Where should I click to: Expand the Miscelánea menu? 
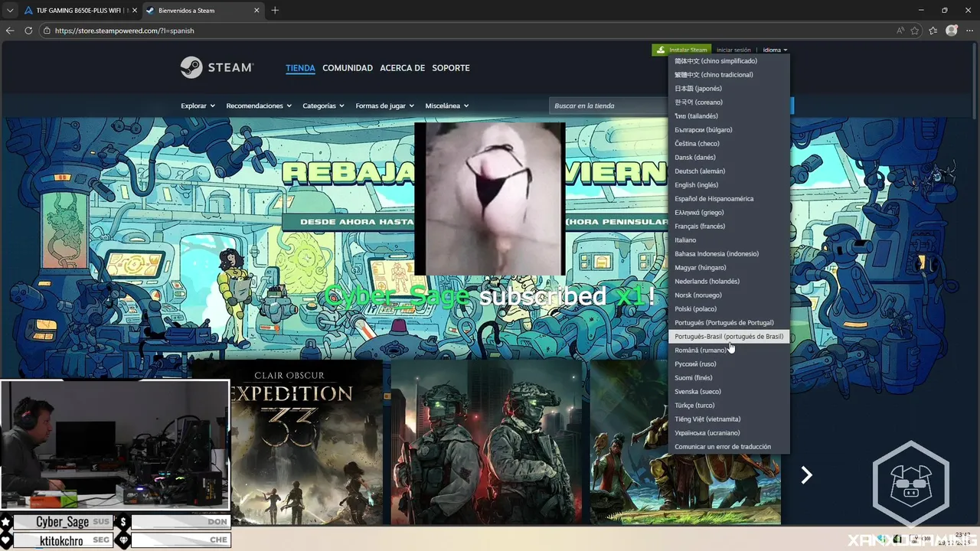tap(446, 106)
